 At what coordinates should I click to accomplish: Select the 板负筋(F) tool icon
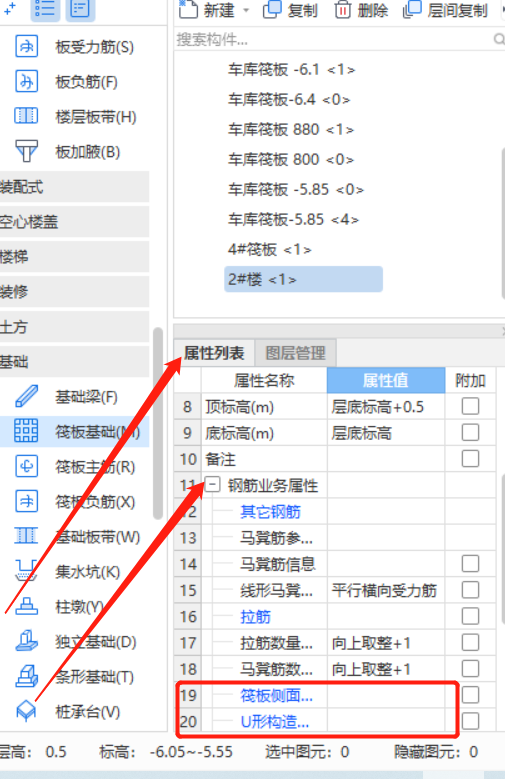point(26,81)
